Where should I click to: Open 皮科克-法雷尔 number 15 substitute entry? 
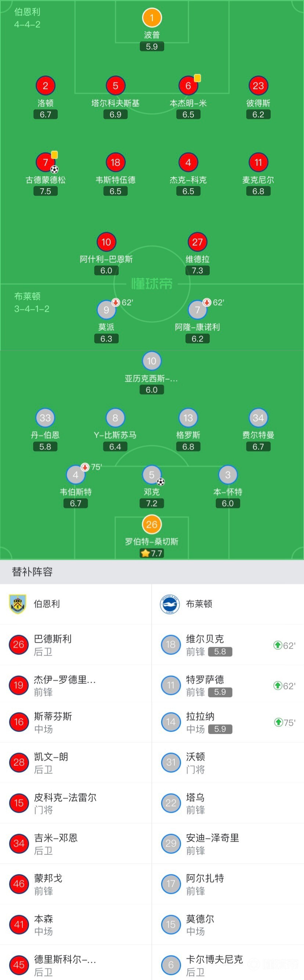click(76, 803)
